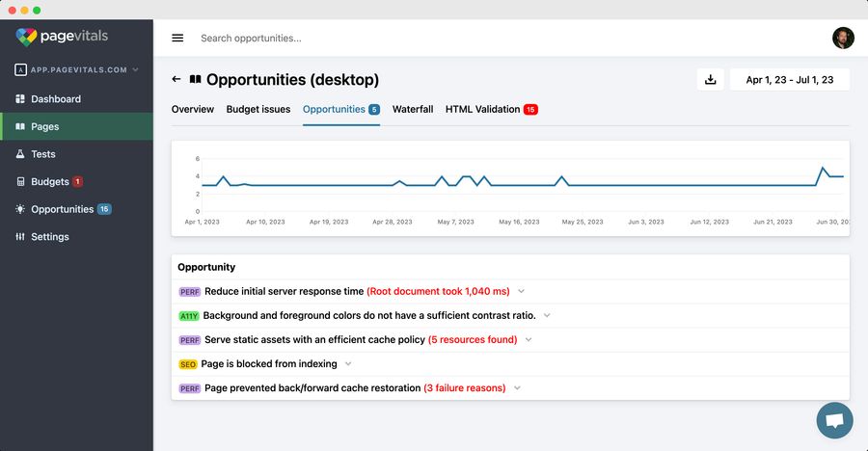Viewport: 868px width, 451px height.
Task: Click 'Serve static assets with an efficient cache policy'
Action: tap(314, 340)
